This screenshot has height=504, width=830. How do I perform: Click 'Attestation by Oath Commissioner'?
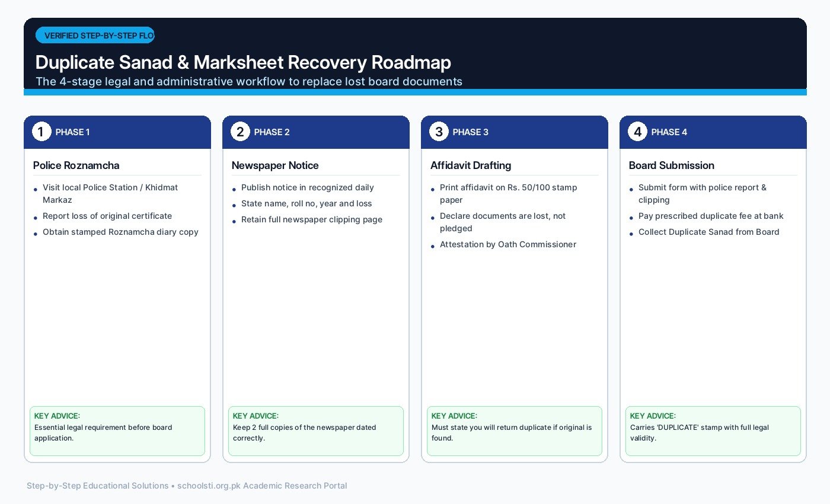pyautogui.click(x=508, y=244)
